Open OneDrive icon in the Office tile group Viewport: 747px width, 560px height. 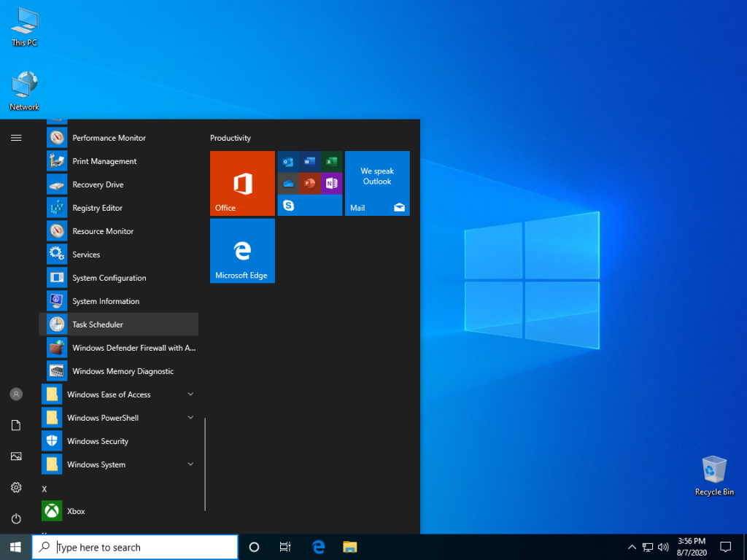[288, 184]
